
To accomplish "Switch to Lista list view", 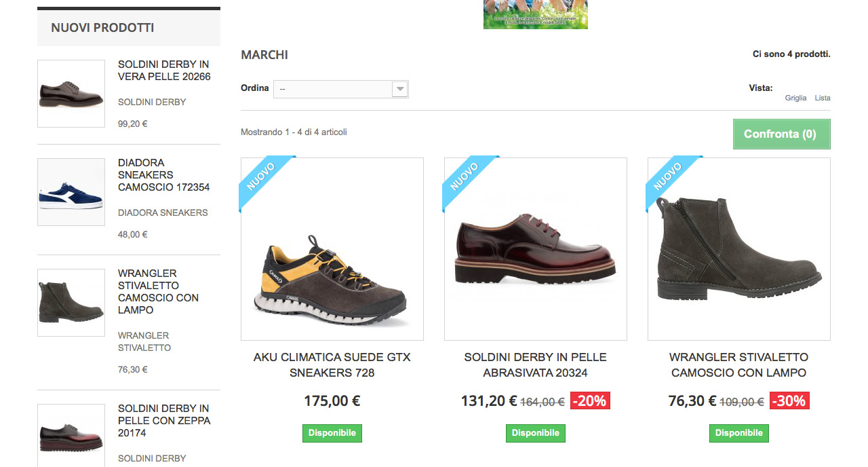I will 823,98.
